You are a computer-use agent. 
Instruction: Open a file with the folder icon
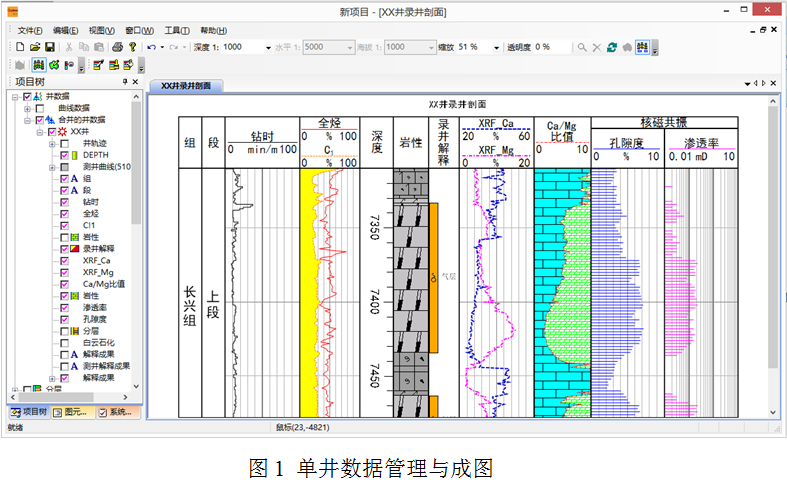[35, 47]
